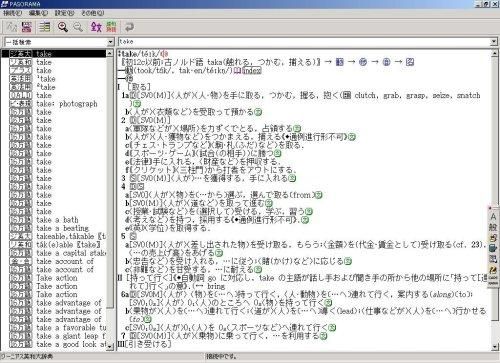Image resolution: width=500 pixels, height=363 pixels.
Task: Open the 設定 menu
Action: click(x=64, y=13)
